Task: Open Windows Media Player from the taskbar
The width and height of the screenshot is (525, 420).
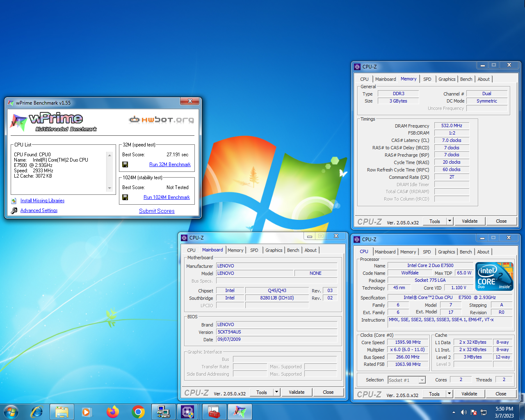Action: point(87,412)
